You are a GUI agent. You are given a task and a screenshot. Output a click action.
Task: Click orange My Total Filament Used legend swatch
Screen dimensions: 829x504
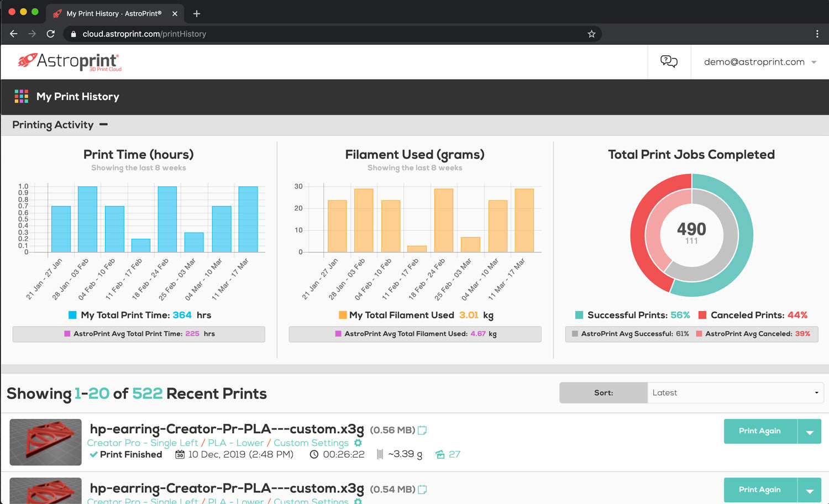point(343,315)
